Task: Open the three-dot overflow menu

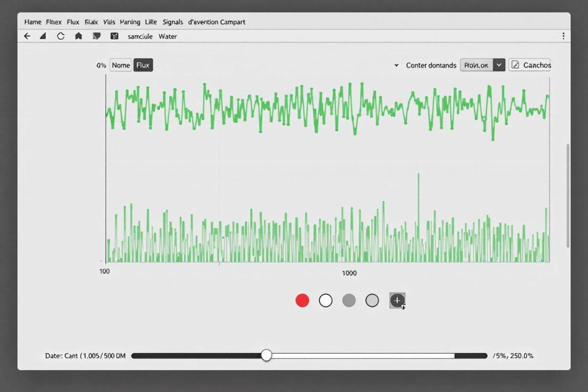Action: point(563,36)
